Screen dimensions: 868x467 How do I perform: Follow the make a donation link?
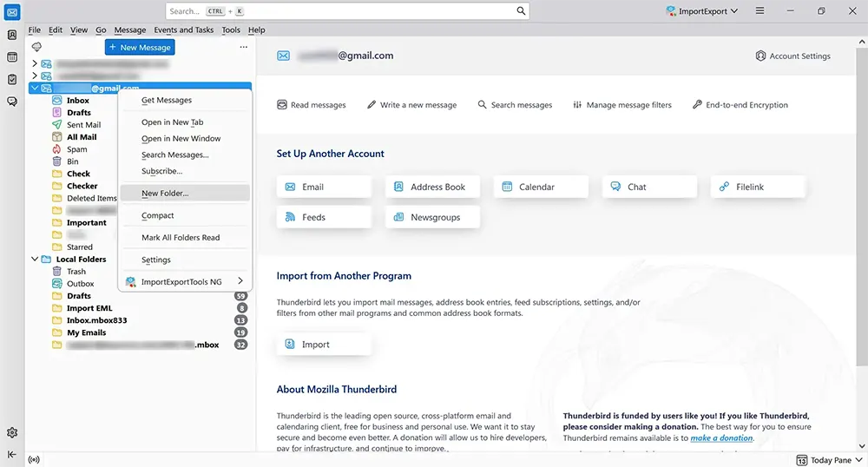point(721,437)
